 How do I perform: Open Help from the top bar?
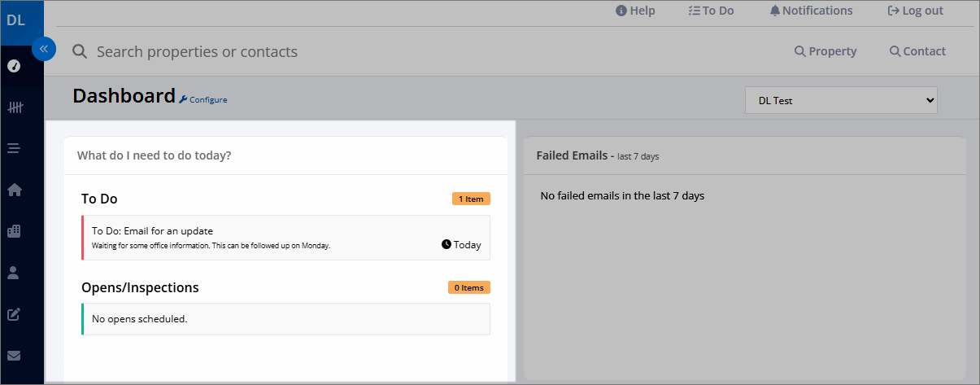click(635, 11)
